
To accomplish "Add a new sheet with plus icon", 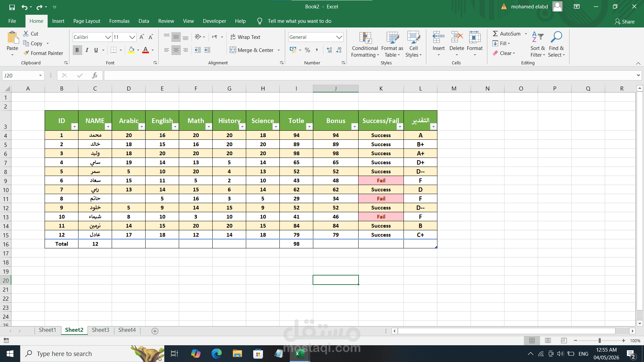I will (x=155, y=331).
